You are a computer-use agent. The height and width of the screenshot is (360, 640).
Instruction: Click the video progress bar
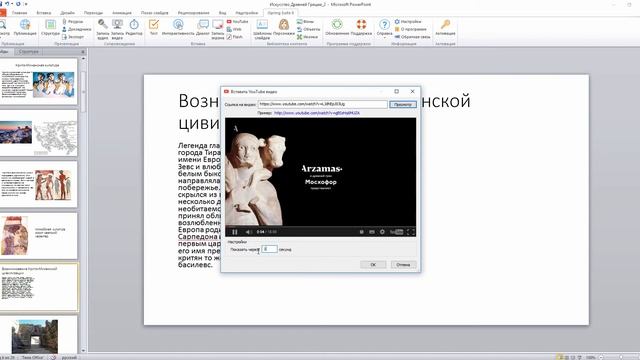[x=320, y=226]
